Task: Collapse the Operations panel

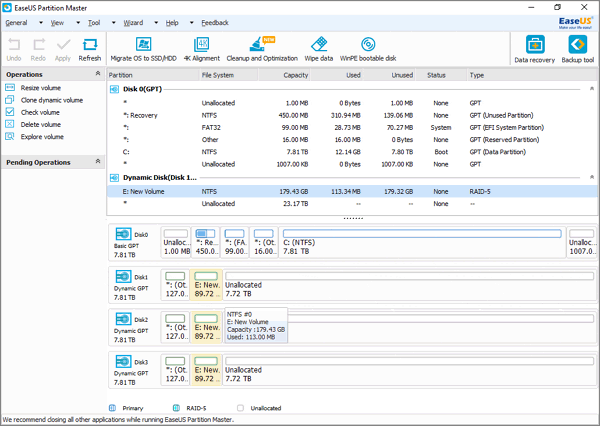Action: point(98,73)
